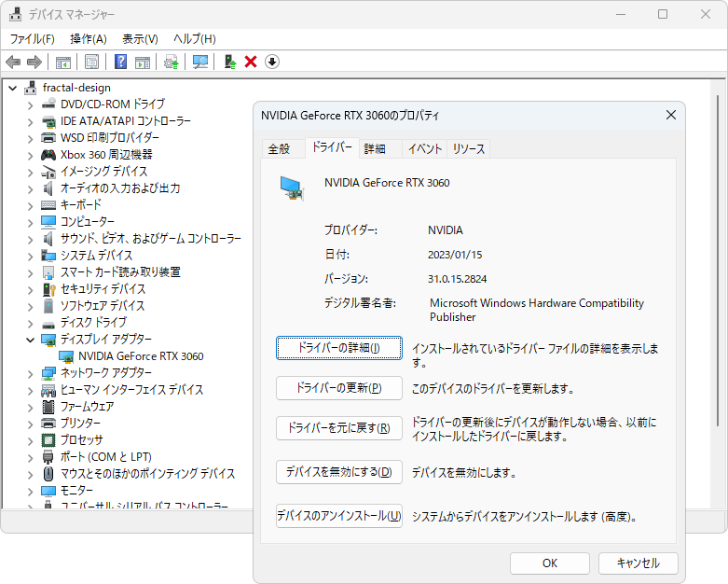Expand the WSD 印刷プロバイダー node
This screenshot has height=584, width=728.
pos(30,139)
